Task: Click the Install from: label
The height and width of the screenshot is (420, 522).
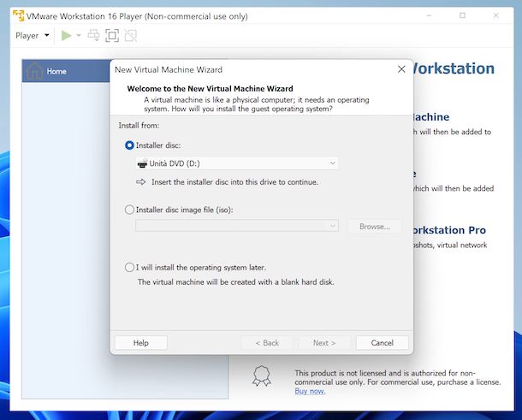Action: tap(139, 126)
